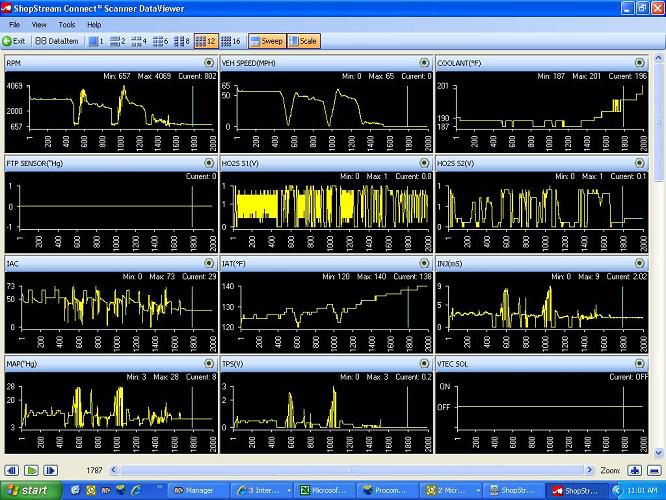Click the HO2S S2 graph round header button
Image resolution: width=666 pixels, height=500 pixels.
pos(640,163)
